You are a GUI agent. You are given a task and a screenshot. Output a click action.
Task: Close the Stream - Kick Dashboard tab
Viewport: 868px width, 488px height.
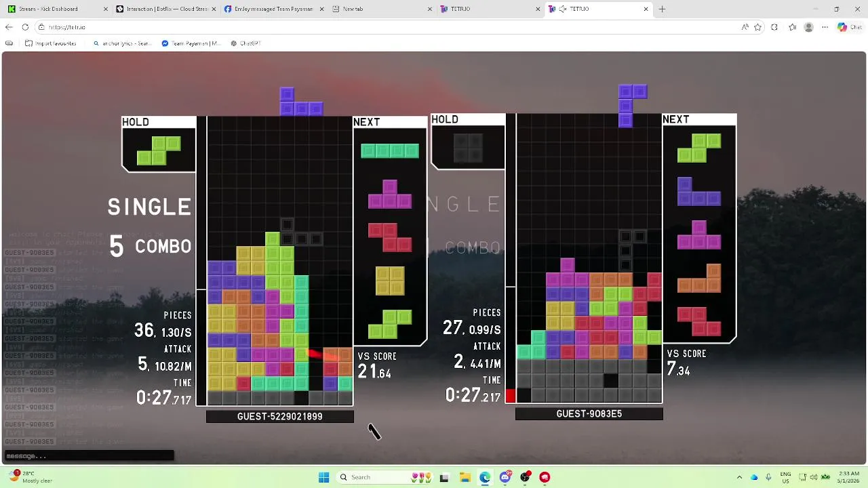106,9
